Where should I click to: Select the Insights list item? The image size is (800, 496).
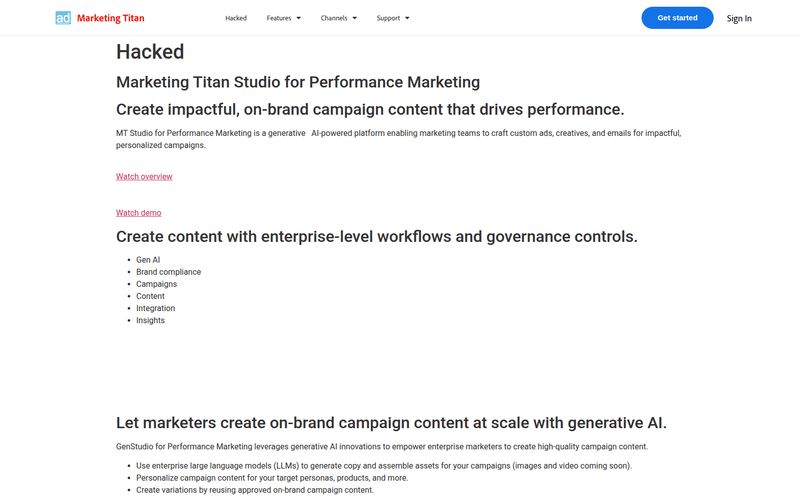coord(151,320)
